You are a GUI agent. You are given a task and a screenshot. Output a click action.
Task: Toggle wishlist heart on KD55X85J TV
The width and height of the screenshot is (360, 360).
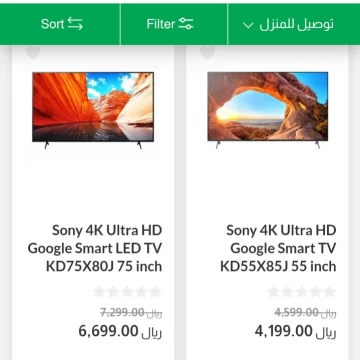click(x=207, y=52)
